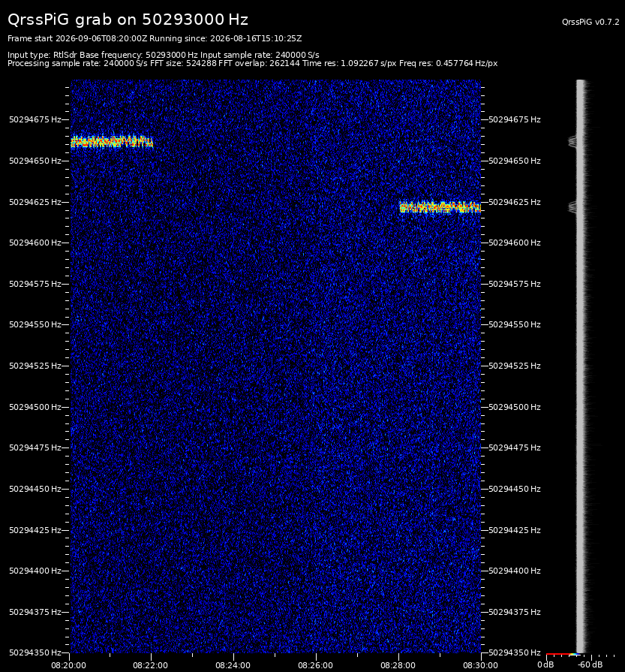The image size is (625, 672).
Task: Click the QrssPiG v0.7.2 version label
Action: pyautogui.click(x=590, y=22)
